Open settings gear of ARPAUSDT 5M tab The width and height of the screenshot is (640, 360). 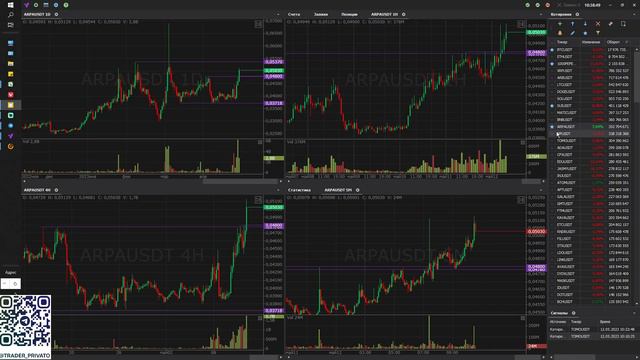(358, 190)
